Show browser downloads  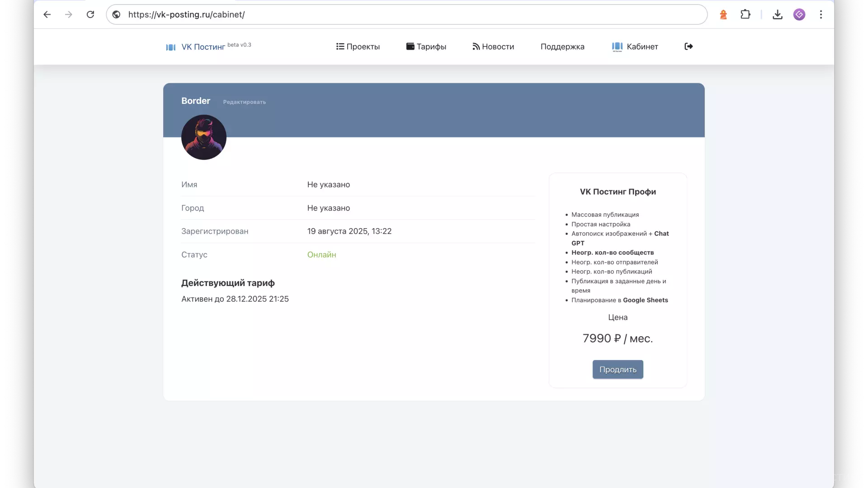pos(778,14)
